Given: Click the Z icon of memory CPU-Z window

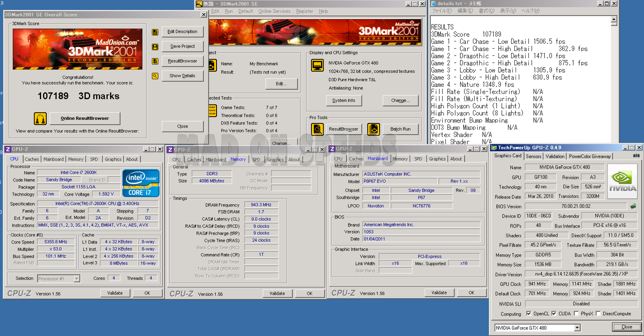Looking at the screenshot, I should [170, 150].
